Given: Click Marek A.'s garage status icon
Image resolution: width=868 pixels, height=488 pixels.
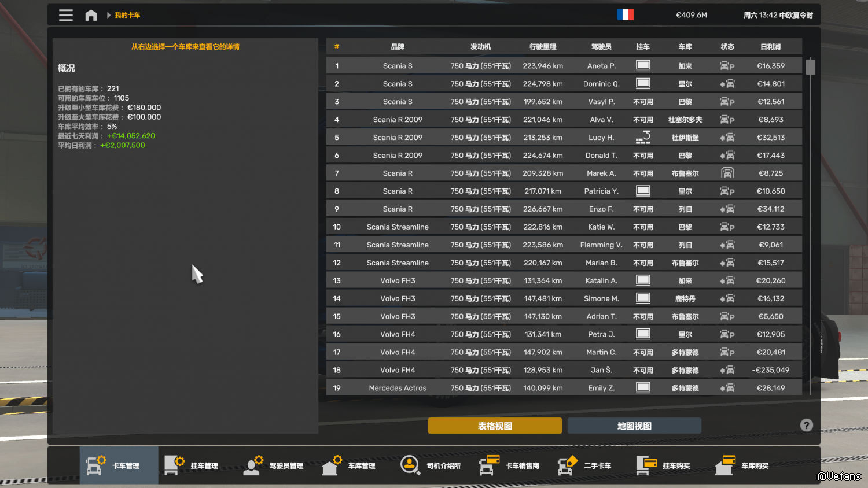Looking at the screenshot, I should click(x=727, y=173).
